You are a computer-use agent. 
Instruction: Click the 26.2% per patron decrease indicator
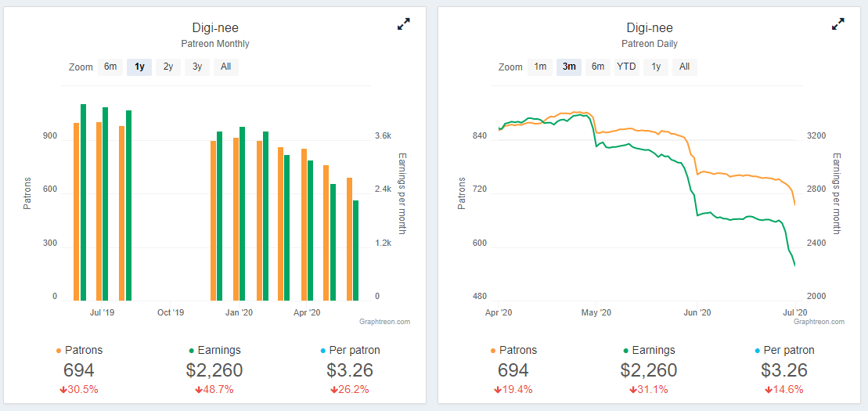point(350,389)
